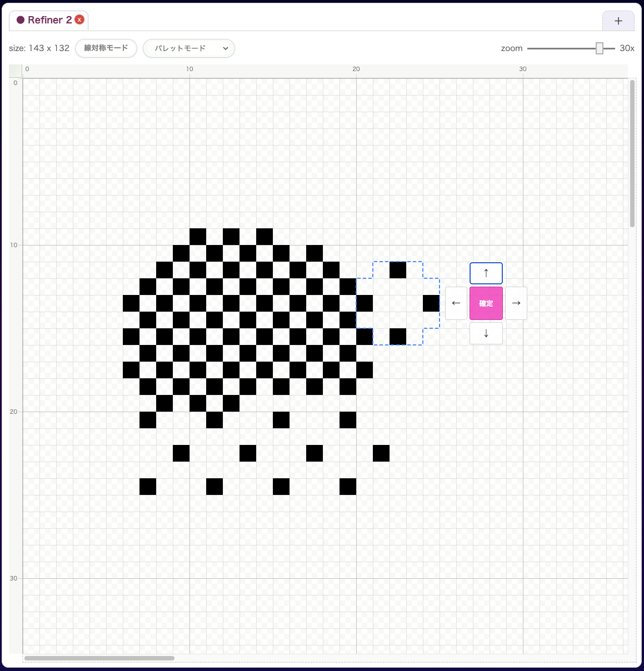Move the selection up with the up arrow
Screen dimensions: 644x671
486,273
